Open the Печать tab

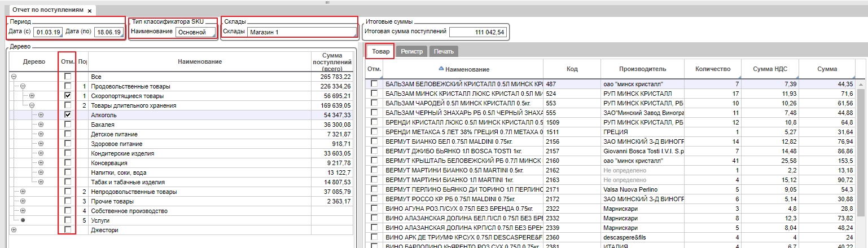443,51
